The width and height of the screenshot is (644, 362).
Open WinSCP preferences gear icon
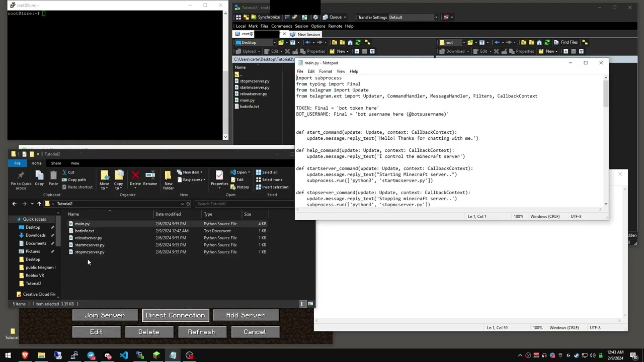pos(315,17)
